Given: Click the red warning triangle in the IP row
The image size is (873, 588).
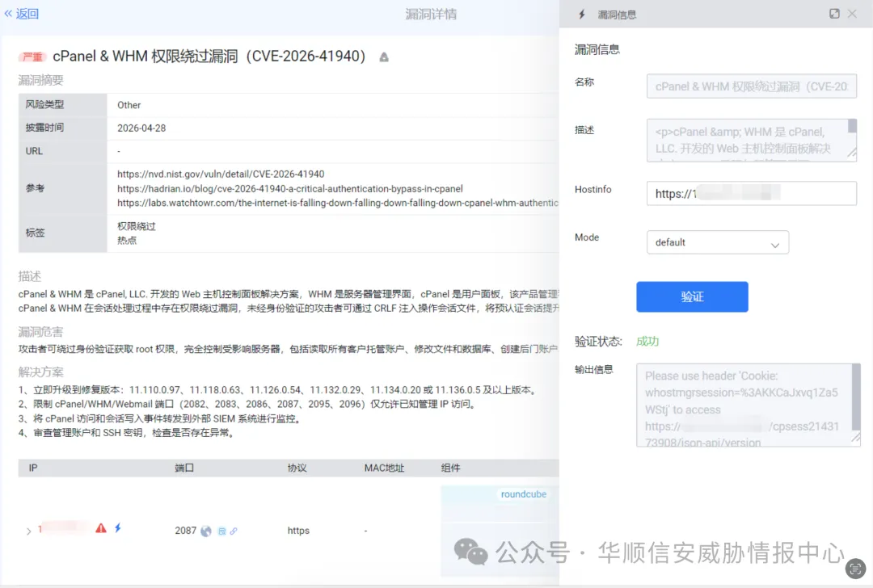Looking at the screenshot, I should [x=101, y=528].
